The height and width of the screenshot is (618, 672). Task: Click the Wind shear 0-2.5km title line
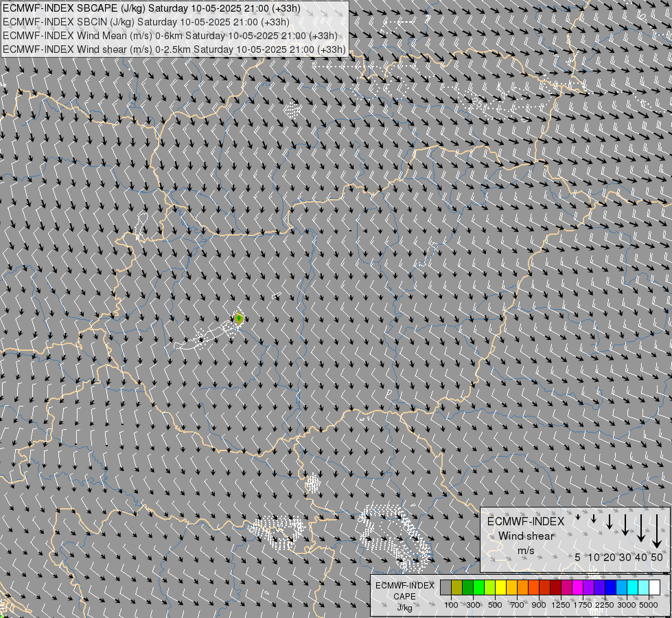174,49
